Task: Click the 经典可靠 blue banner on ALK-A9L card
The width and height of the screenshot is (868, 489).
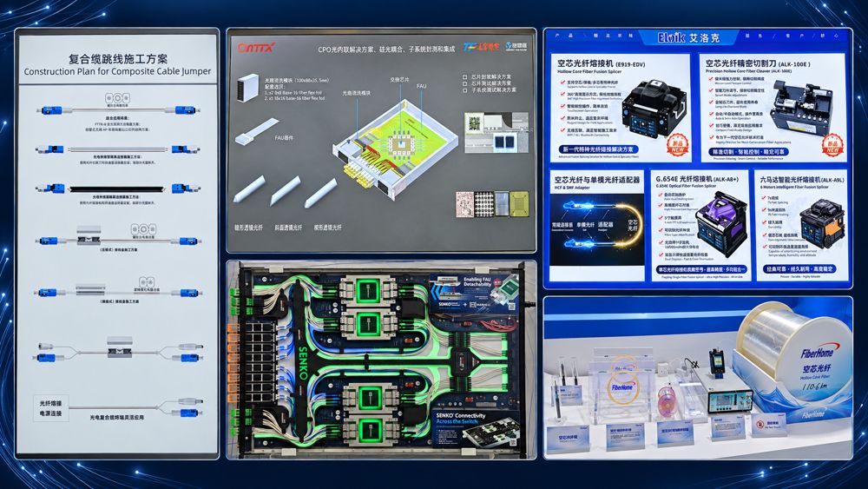Action: (799, 269)
